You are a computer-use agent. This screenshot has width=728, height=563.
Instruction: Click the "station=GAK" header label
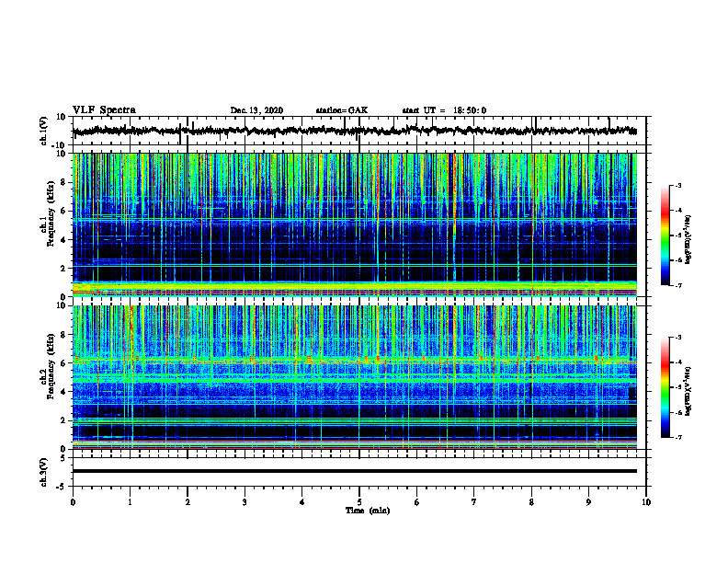[x=342, y=110]
